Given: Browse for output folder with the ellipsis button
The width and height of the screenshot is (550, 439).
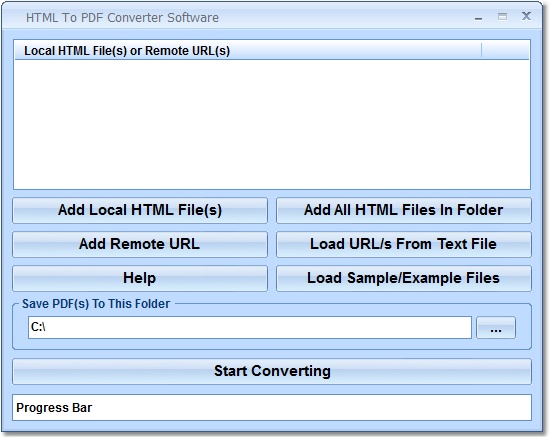Looking at the screenshot, I should (496, 327).
